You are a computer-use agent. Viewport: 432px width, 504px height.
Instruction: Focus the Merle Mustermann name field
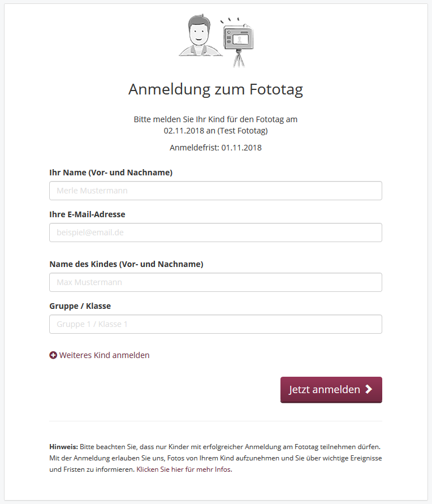click(215, 191)
